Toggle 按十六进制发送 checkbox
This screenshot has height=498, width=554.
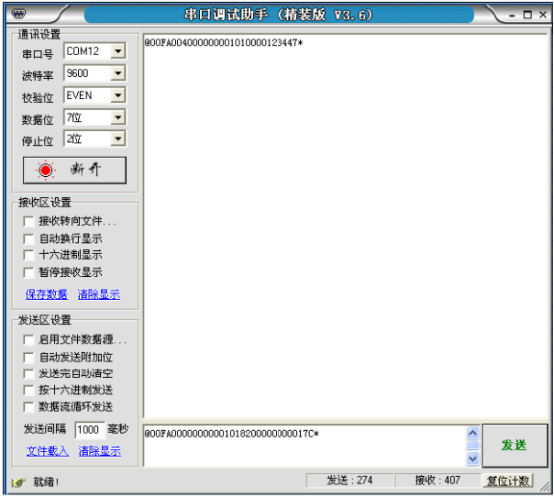pyautogui.click(x=29, y=390)
